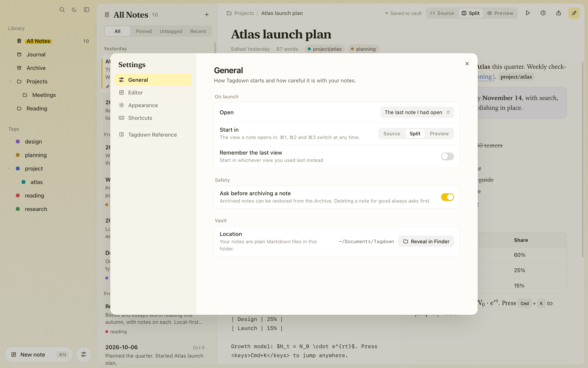
Task: Filter by the purple design tag
Action: coord(49,142)
